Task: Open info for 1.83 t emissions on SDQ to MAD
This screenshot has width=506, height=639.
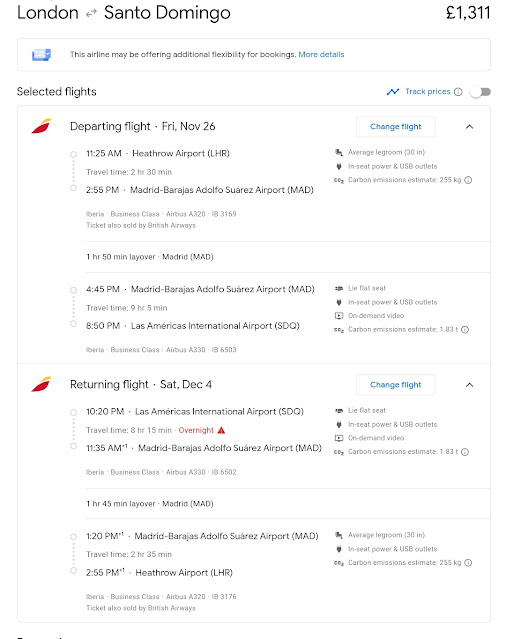Action: 465,452
